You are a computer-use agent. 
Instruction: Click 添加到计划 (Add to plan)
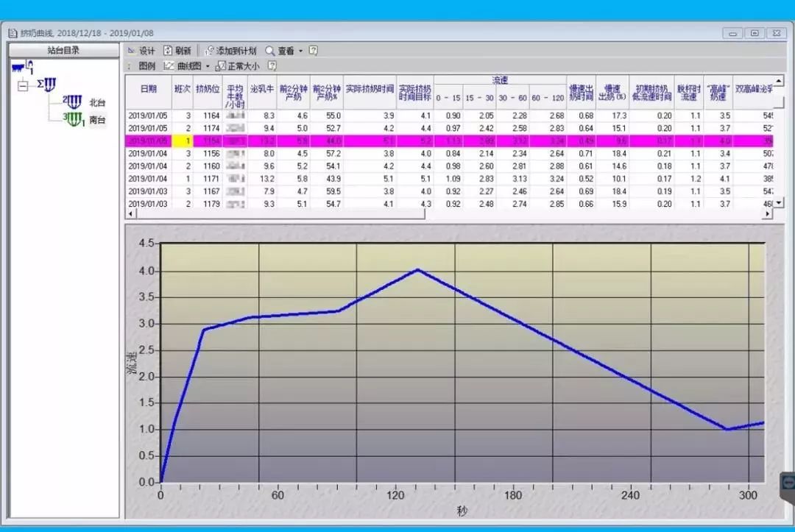(x=230, y=51)
